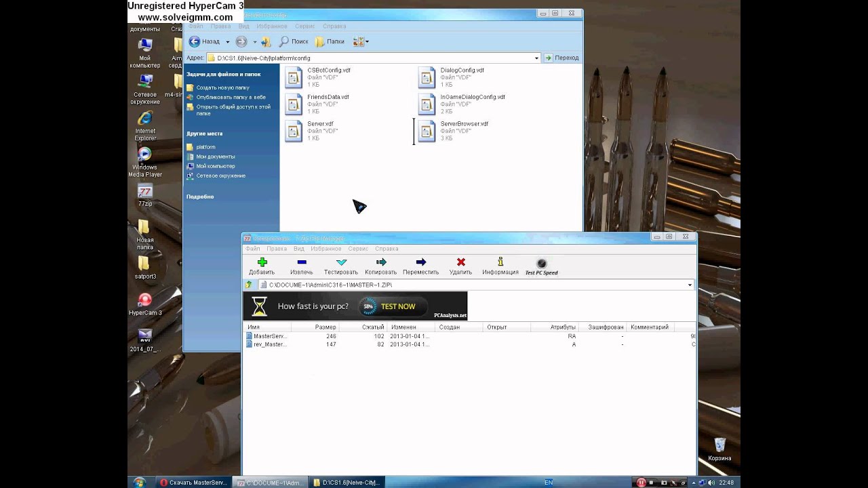The image size is (868, 488).
Task: Select the rev_Master... file row in 7-Zip
Action: click(470, 344)
